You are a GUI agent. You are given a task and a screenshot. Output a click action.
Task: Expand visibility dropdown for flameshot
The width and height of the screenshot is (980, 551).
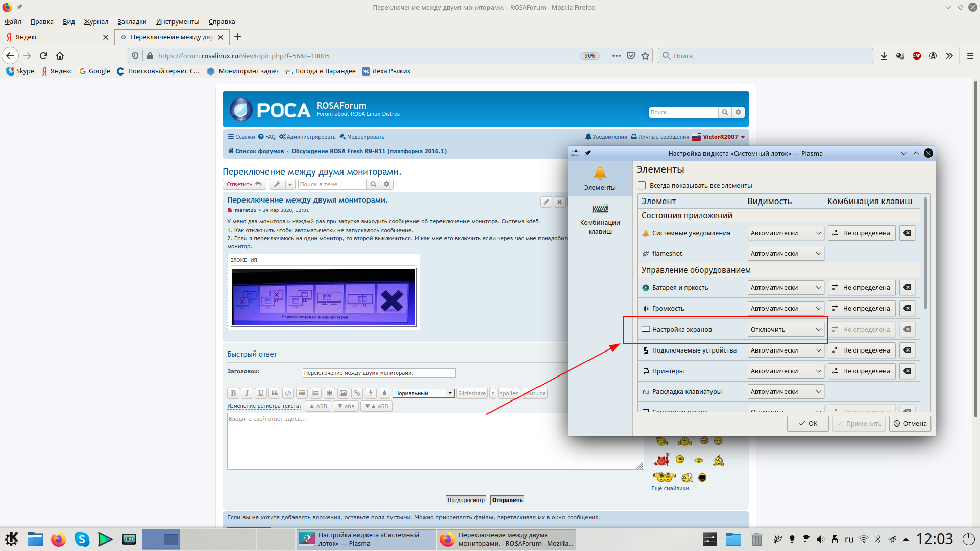pyautogui.click(x=786, y=254)
